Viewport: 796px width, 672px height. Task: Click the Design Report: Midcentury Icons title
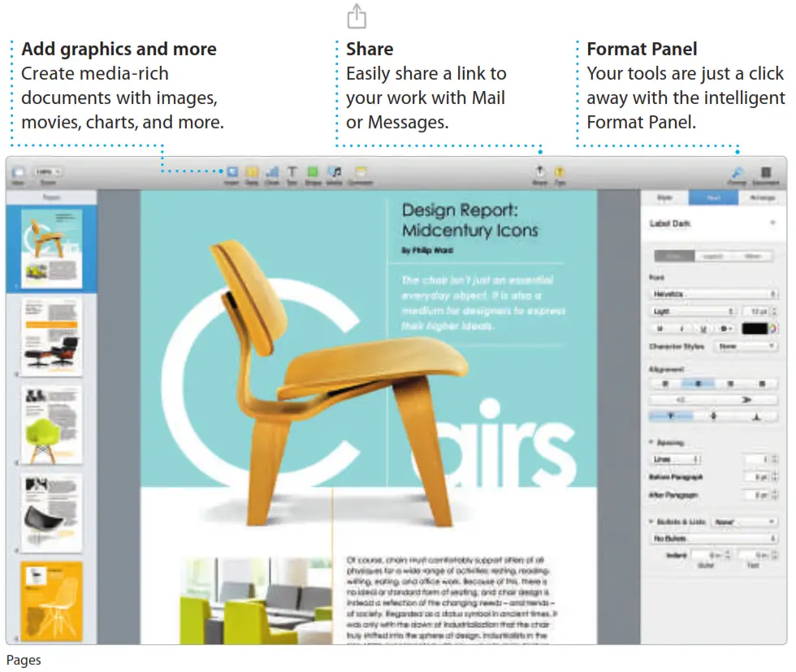point(469,220)
